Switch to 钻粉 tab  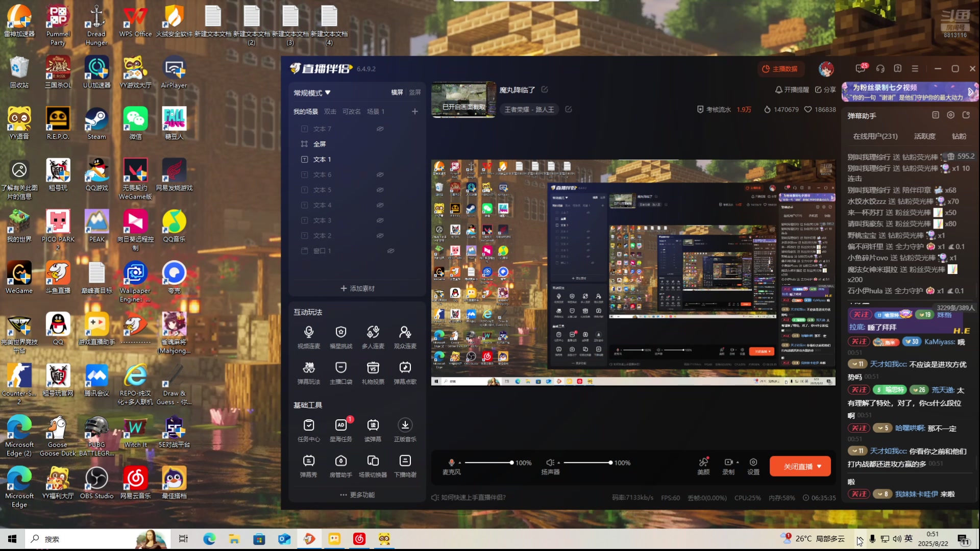tap(959, 136)
